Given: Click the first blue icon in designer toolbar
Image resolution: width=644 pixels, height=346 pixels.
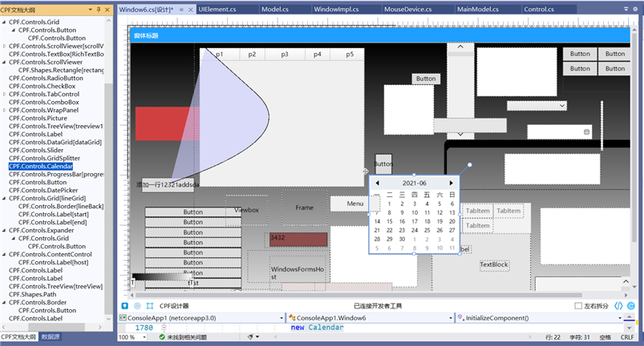Looking at the screenshot, I should coord(124,305).
